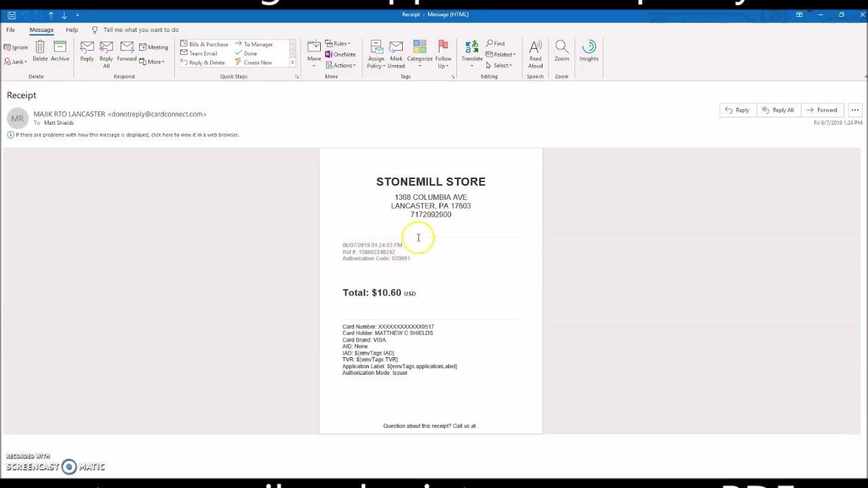This screenshot has width=868, height=488.
Task: Click the Save icon in title bar
Action: [x=12, y=15]
